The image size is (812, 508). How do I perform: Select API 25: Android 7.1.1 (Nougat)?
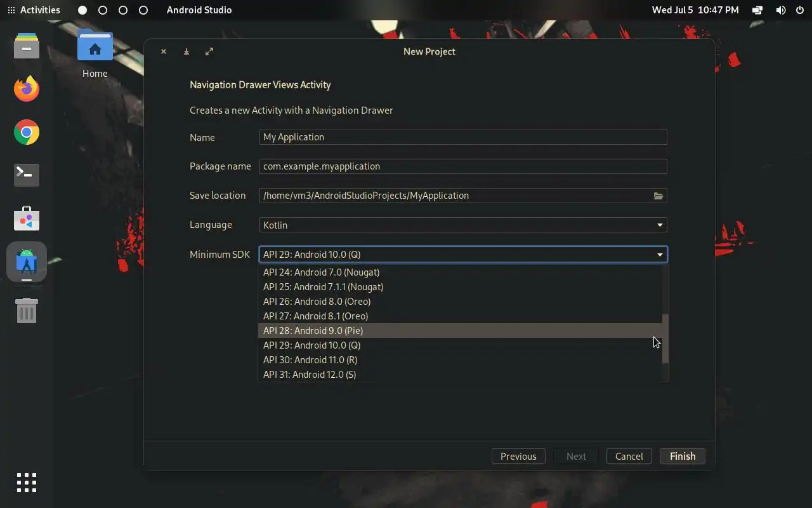[x=460, y=286]
